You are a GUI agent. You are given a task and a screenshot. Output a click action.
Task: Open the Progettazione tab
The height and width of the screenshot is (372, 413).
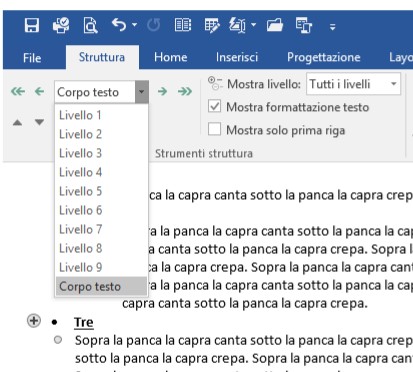pos(324,57)
